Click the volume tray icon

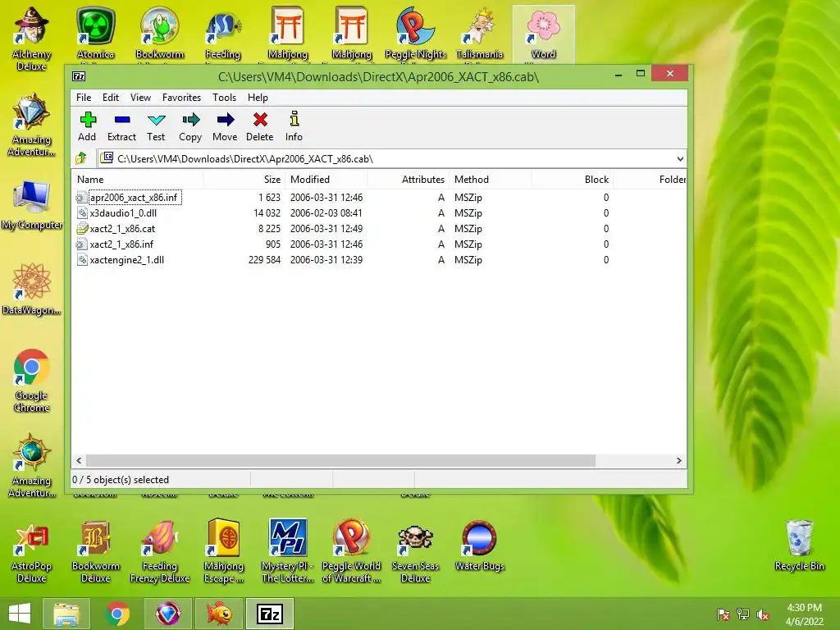click(763, 615)
